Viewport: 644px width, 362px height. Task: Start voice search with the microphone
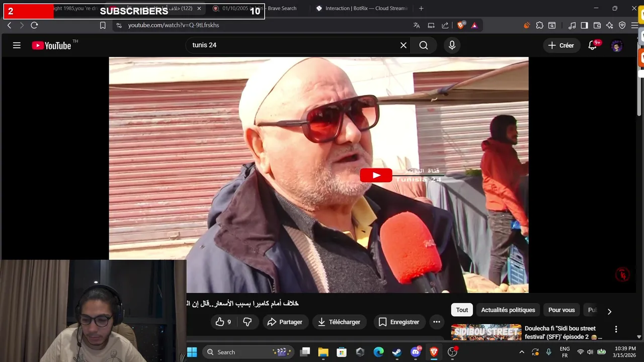(452, 45)
